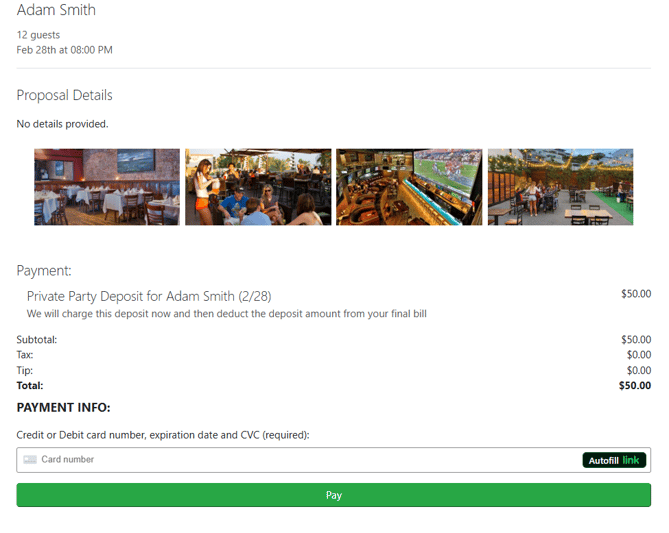Click the 12 guests text
Viewport: 669px width, 533px height.
tap(38, 35)
